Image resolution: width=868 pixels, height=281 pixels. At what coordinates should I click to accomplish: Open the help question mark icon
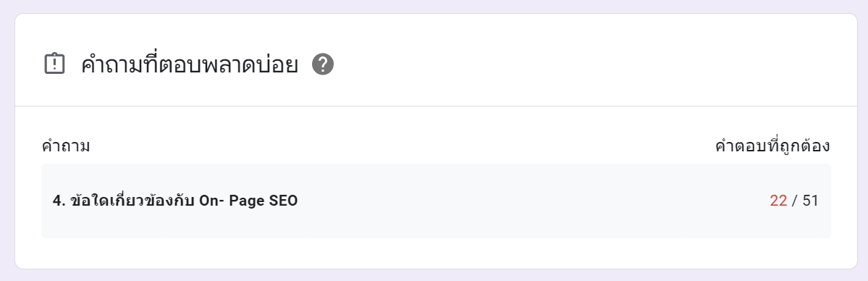tap(323, 65)
